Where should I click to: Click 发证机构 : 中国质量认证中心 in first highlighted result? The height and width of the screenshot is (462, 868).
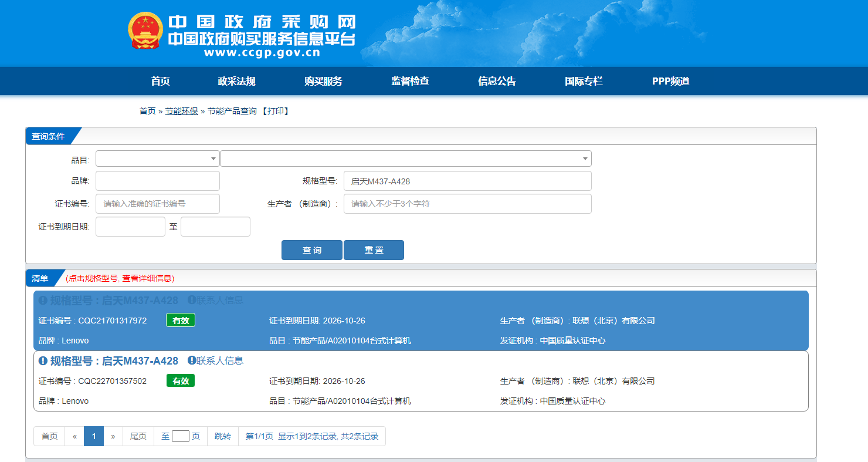coord(553,340)
